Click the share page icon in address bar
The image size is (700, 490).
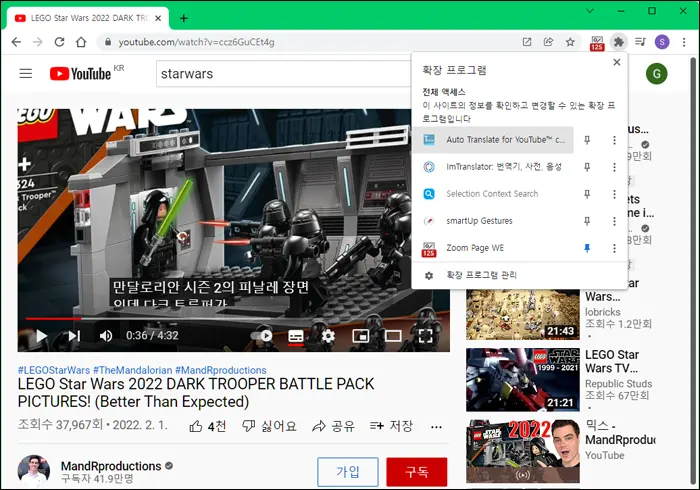click(x=548, y=42)
